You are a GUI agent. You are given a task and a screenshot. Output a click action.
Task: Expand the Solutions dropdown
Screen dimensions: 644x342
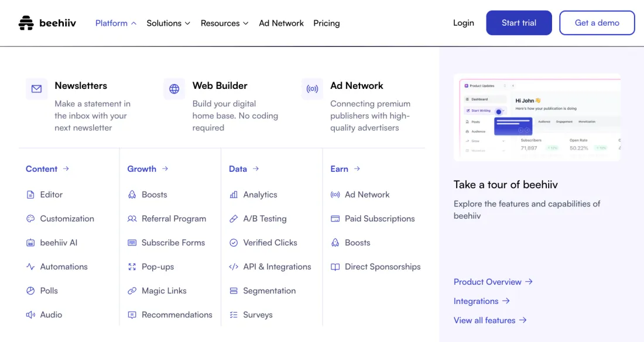[x=168, y=23]
